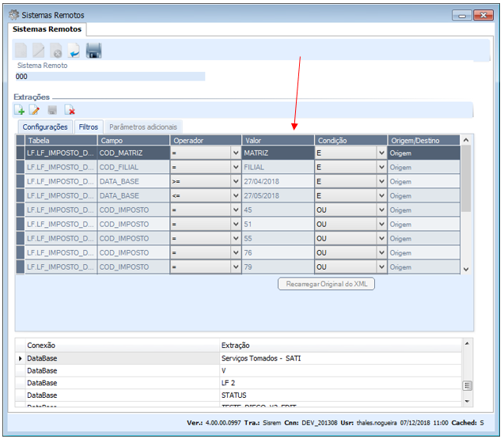Add a new extraction with the green plus icon
The height and width of the screenshot is (439, 504).
(x=20, y=110)
